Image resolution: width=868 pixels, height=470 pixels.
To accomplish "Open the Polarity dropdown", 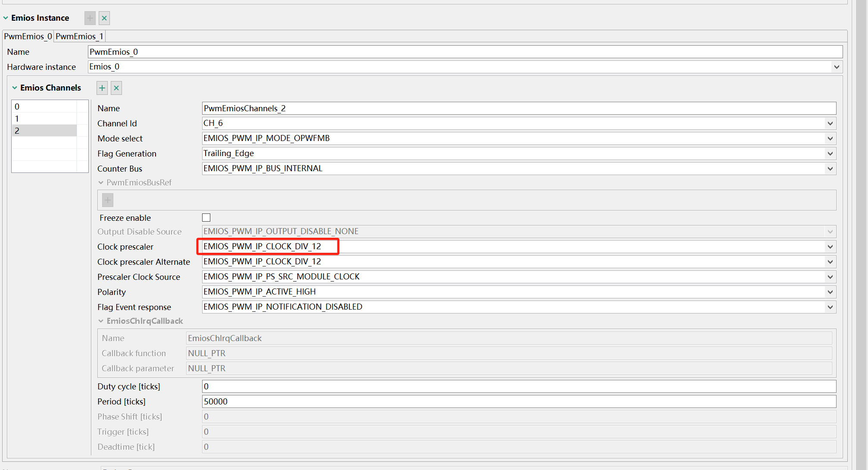I will pos(830,292).
